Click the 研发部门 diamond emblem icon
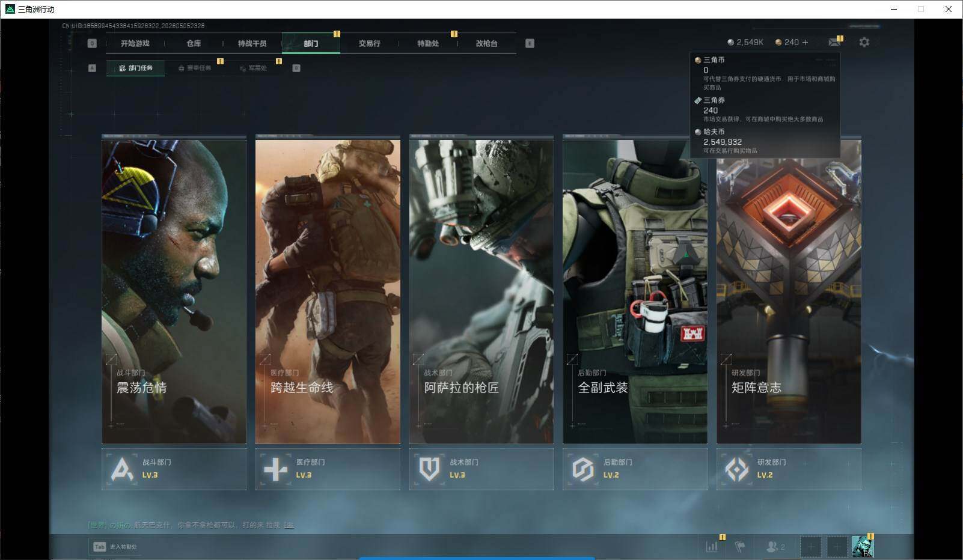Image resolution: width=963 pixels, height=560 pixels. (736, 469)
